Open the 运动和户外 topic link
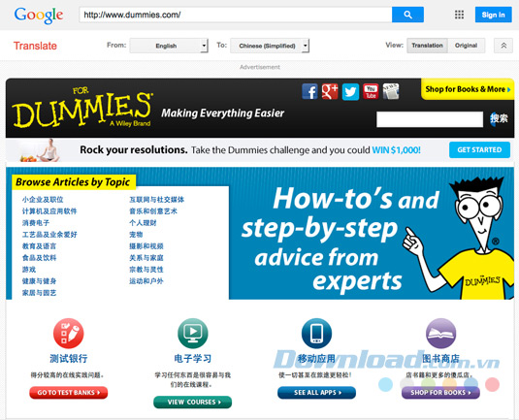 click(x=146, y=281)
